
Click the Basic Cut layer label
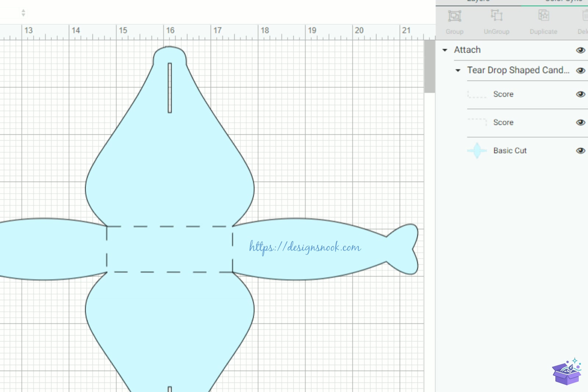(x=510, y=151)
